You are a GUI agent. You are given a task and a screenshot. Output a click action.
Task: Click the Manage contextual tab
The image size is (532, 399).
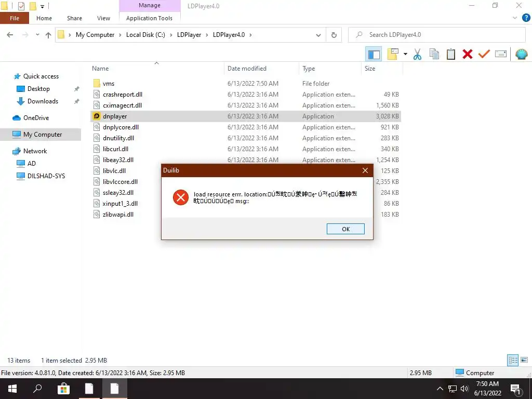[150, 5]
